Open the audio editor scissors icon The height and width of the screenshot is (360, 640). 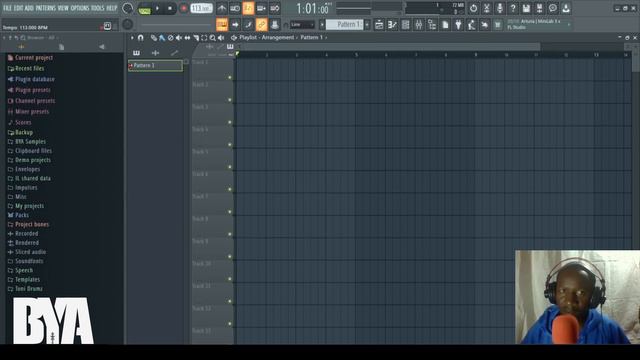point(487,8)
